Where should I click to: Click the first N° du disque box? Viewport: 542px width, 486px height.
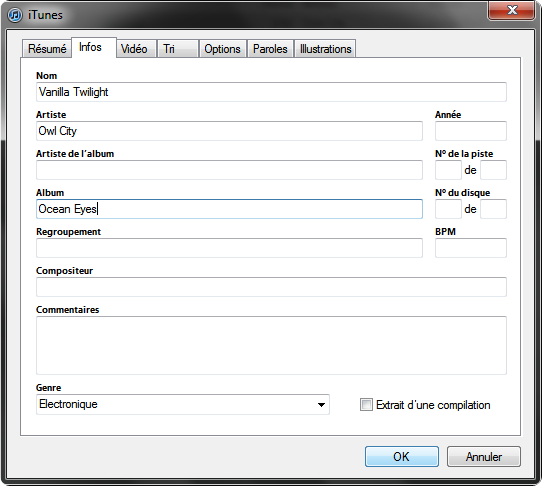[x=448, y=209]
